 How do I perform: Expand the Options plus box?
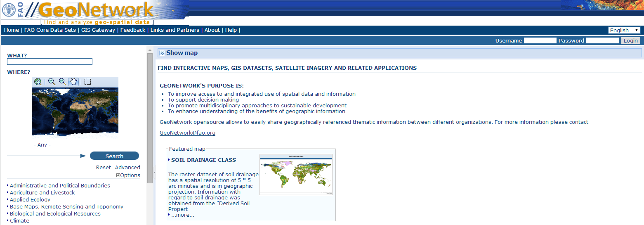[x=118, y=175]
